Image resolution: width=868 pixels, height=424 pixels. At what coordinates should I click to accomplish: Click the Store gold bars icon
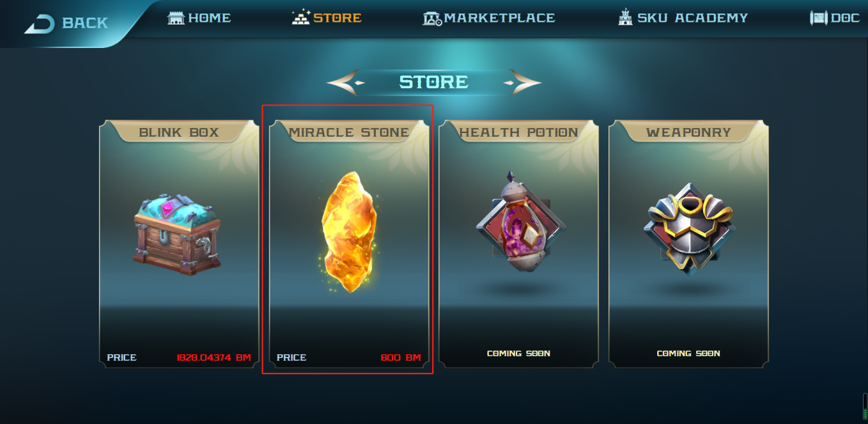click(x=301, y=17)
